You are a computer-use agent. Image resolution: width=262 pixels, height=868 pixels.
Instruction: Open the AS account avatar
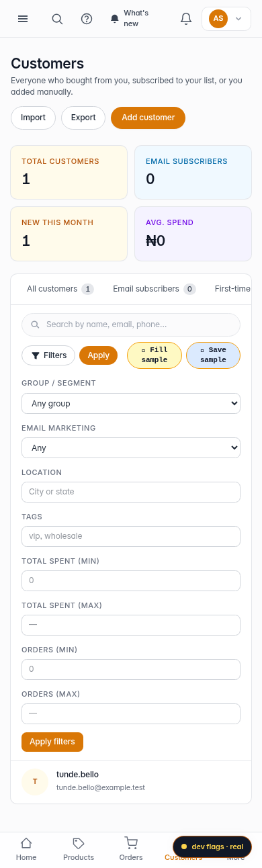(x=218, y=19)
